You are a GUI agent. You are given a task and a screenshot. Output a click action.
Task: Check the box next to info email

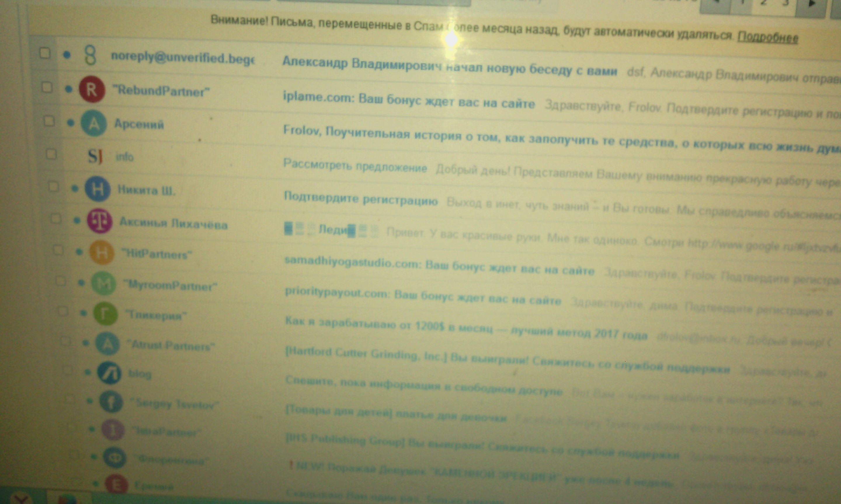pos(51,154)
